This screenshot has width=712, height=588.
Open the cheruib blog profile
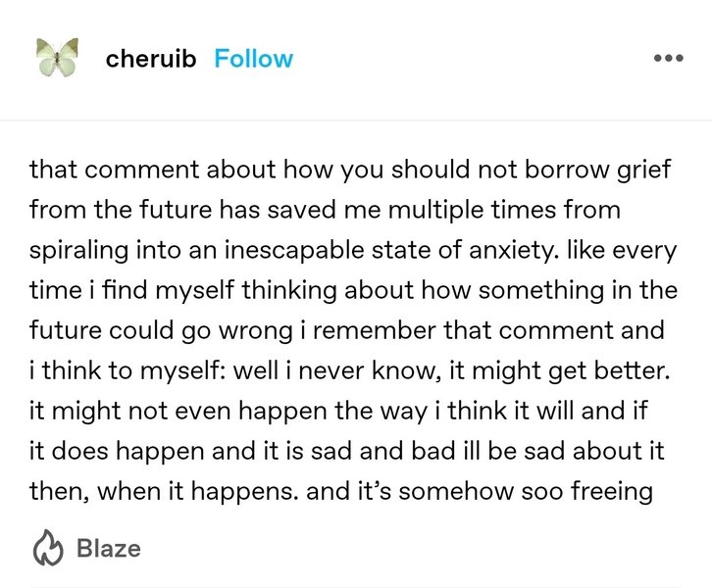tap(151, 59)
